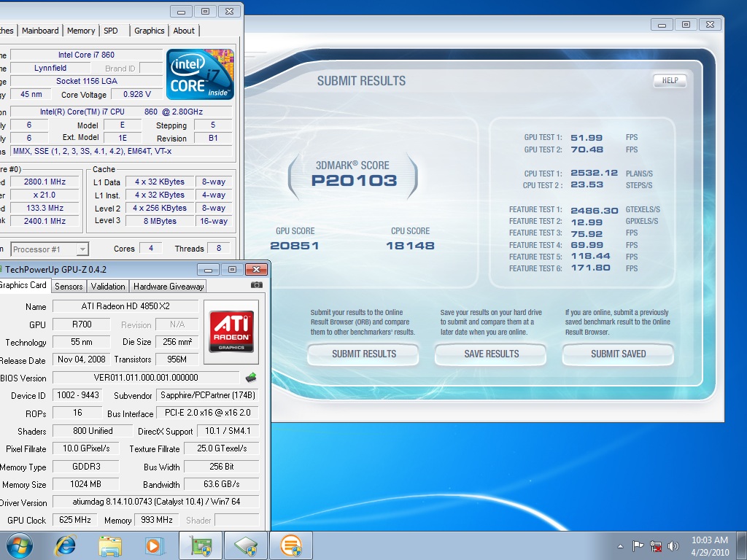Open the Validation tab in GPU-Z
The width and height of the screenshot is (747, 560).
[108, 287]
